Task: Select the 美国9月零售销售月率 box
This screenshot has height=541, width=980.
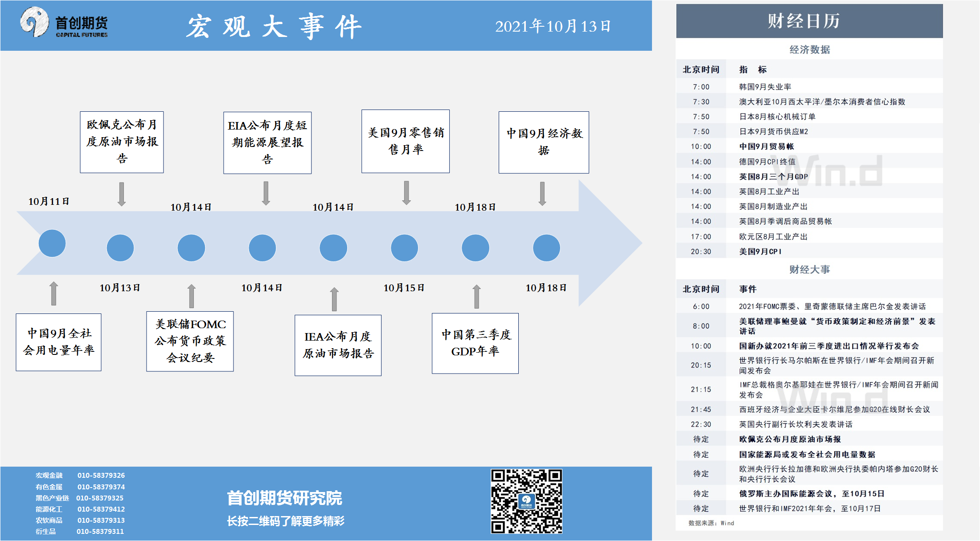Action: [x=406, y=141]
